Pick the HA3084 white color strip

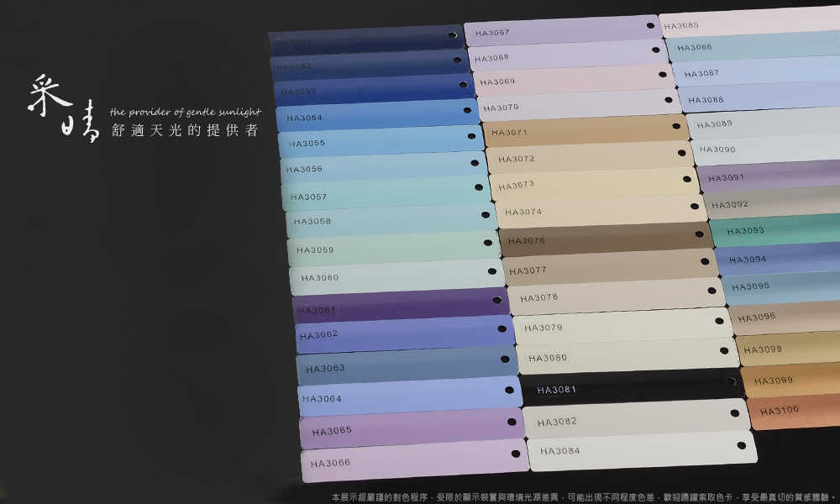(640, 449)
